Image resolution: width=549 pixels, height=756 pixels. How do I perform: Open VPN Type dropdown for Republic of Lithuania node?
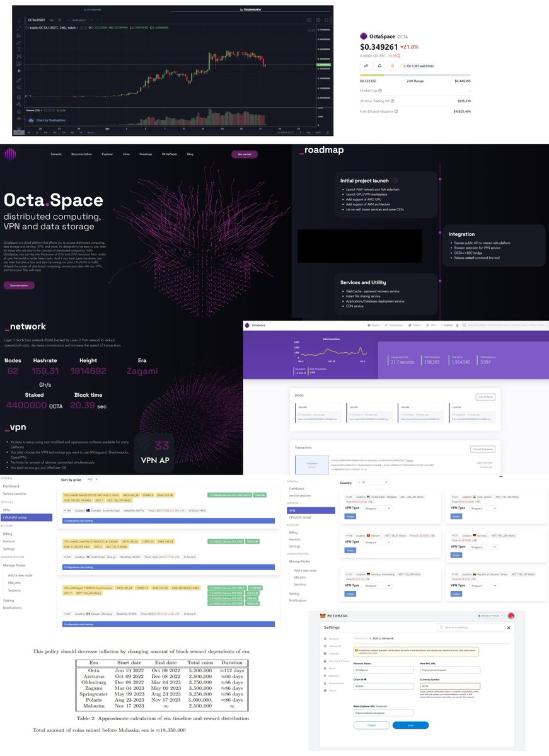click(x=484, y=586)
